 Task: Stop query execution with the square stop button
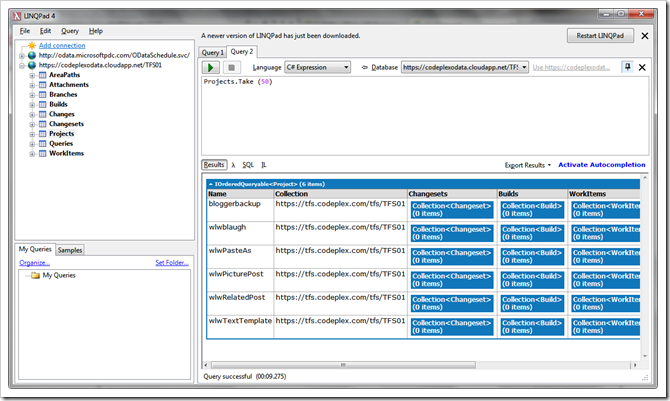(232, 68)
